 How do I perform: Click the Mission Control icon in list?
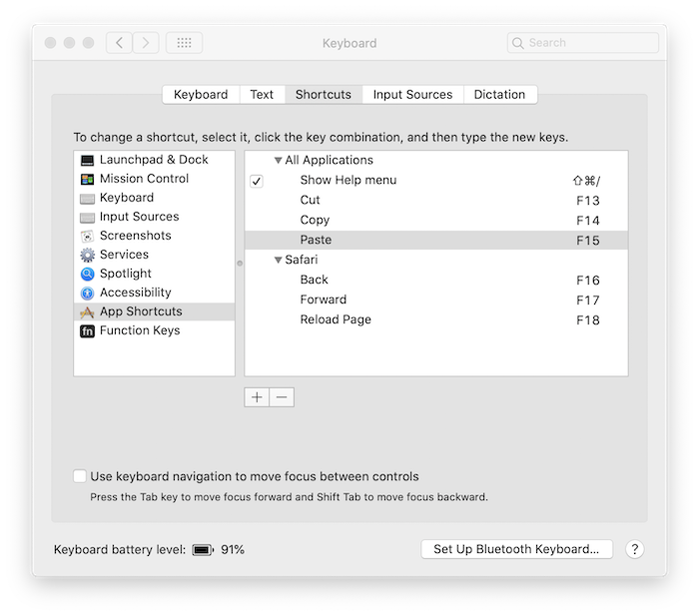tap(87, 179)
